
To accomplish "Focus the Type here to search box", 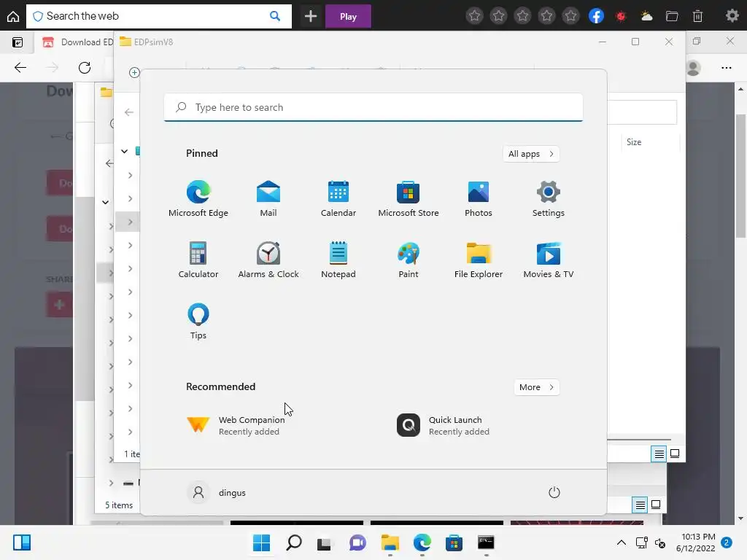I will (x=373, y=107).
